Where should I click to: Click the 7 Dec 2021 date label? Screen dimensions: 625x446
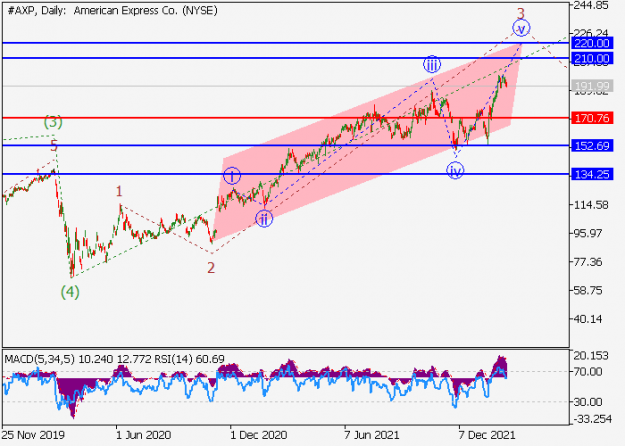(487, 435)
